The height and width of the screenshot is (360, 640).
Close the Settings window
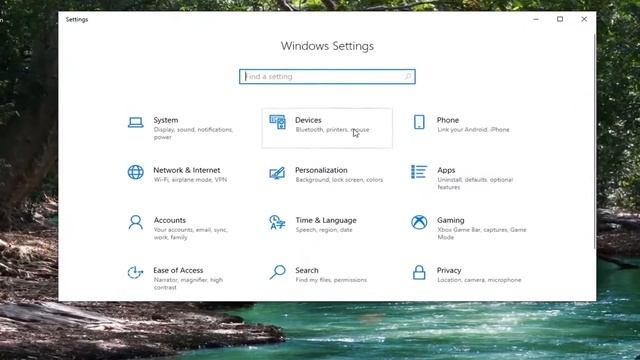coord(584,19)
